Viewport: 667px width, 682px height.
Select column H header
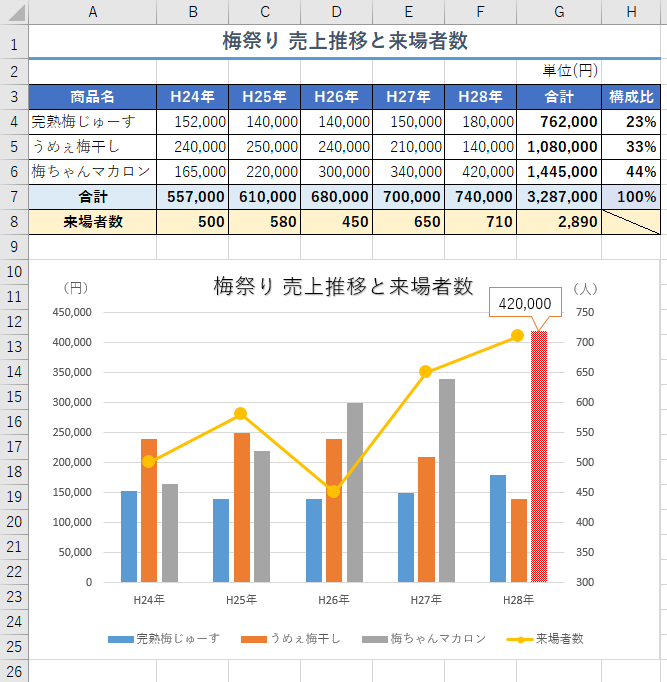(631, 12)
